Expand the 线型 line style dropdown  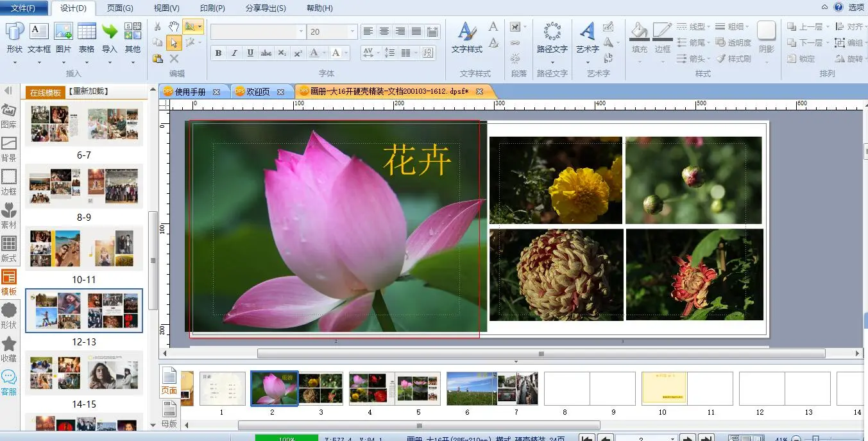coord(694,27)
